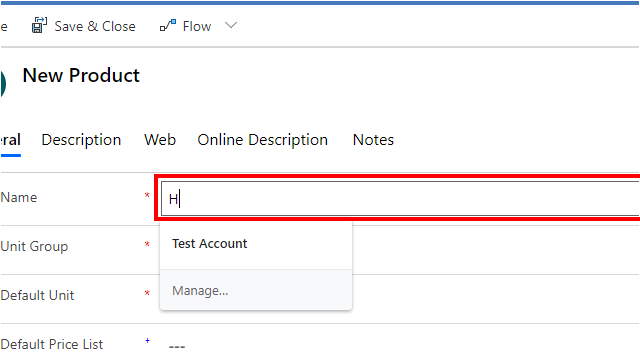The image size is (640, 360).
Task: Select the General tab
Action: point(10,140)
